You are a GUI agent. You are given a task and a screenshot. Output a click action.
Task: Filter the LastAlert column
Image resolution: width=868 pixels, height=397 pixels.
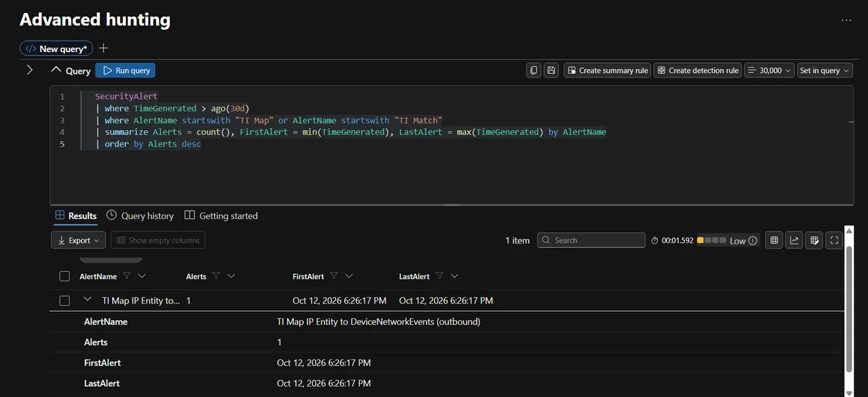(439, 276)
